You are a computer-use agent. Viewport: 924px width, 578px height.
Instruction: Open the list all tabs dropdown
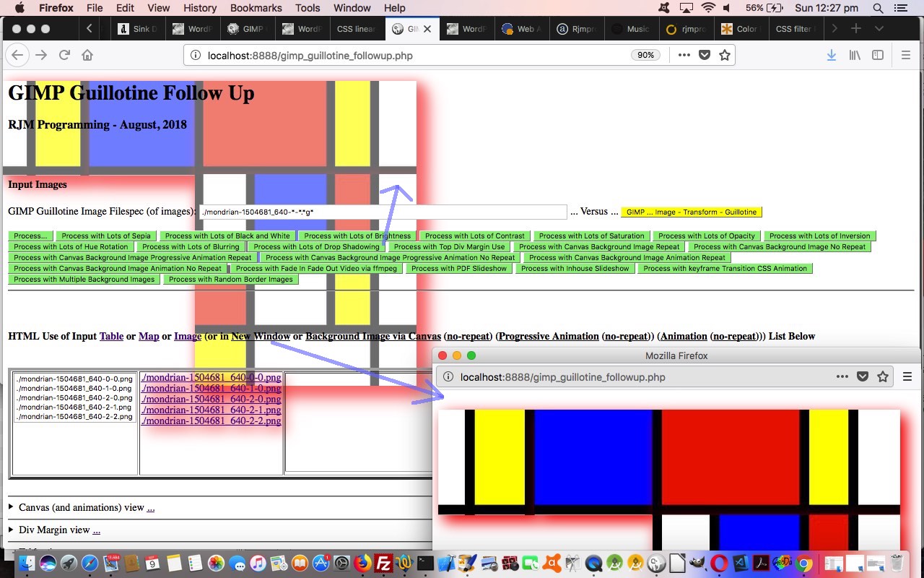click(879, 29)
